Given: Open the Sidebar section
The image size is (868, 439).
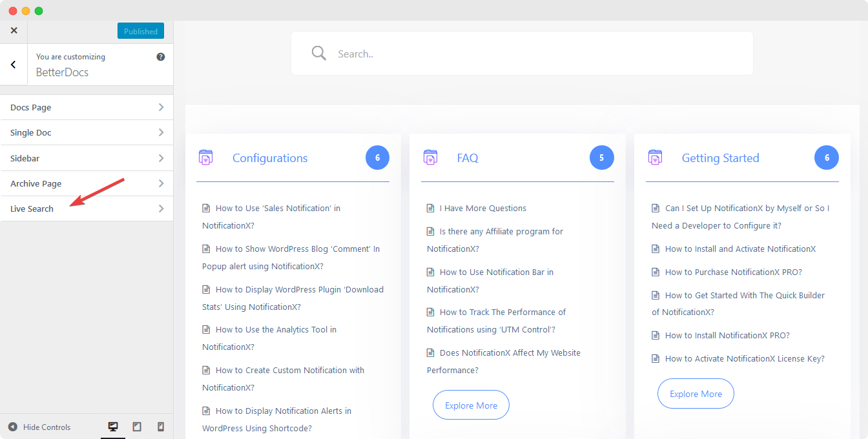Looking at the screenshot, I should coord(87,158).
